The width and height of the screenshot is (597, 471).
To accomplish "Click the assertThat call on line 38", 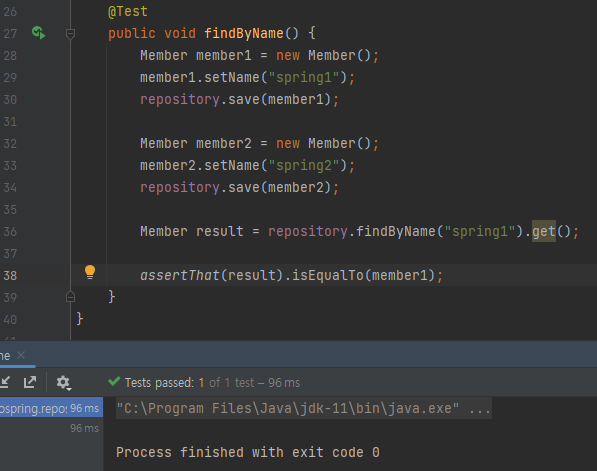I will click(x=180, y=275).
